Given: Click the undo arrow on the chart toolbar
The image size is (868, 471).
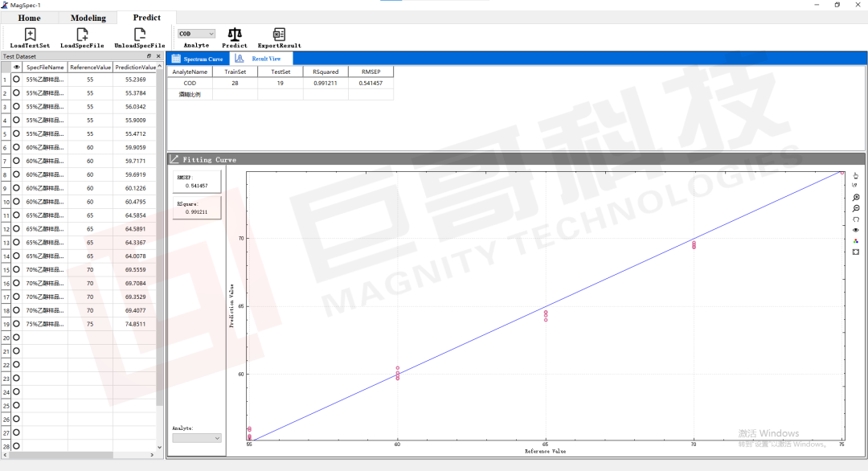Looking at the screenshot, I should [x=856, y=219].
